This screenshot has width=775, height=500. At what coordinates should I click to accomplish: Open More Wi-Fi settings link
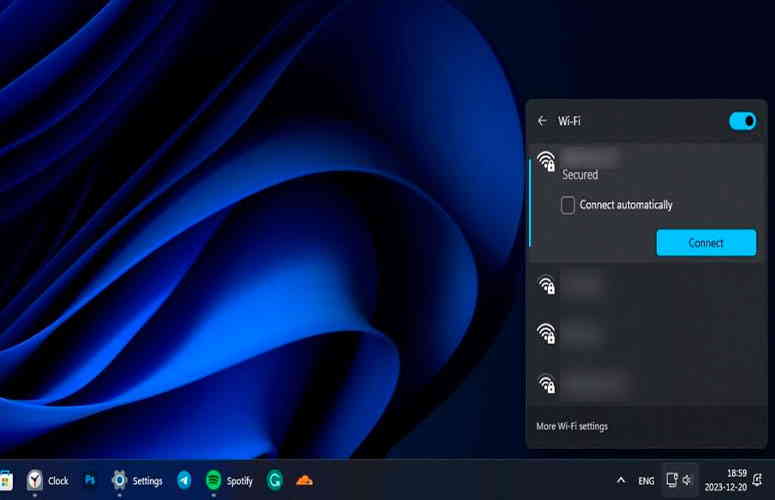coord(572,426)
